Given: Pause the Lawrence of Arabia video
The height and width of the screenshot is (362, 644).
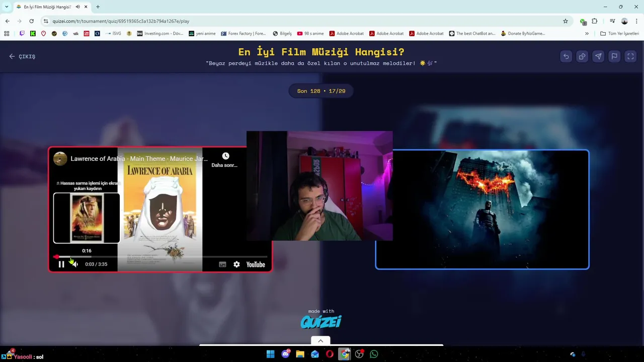Looking at the screenshot, I should [61, 264].
